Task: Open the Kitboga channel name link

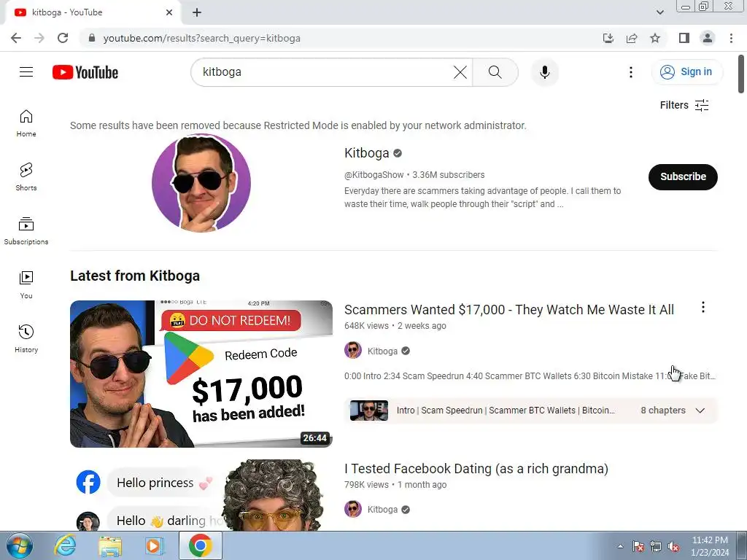Action: point(366,153)
